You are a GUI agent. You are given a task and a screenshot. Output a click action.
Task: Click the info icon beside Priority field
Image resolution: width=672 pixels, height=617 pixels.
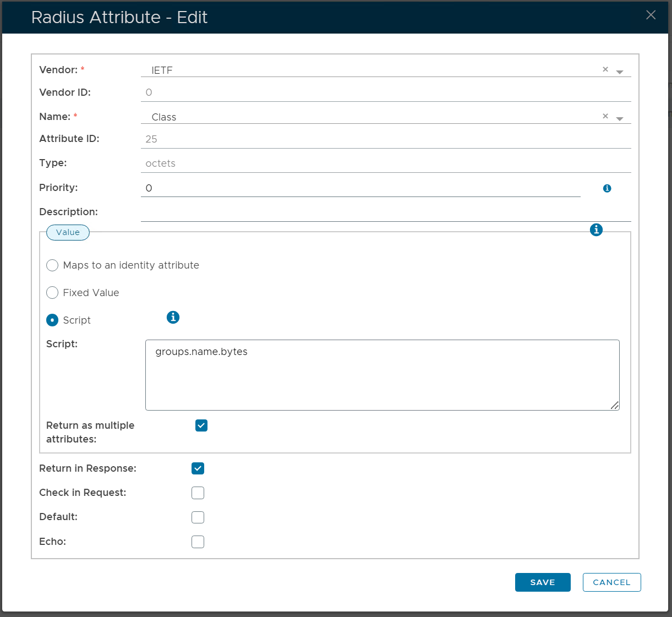point(607,188)
